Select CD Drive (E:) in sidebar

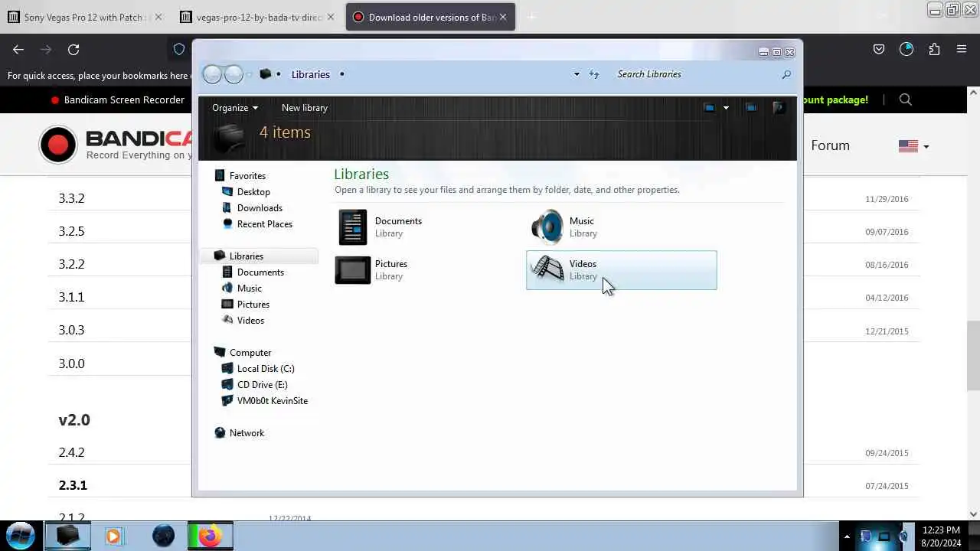click(263, 385)
